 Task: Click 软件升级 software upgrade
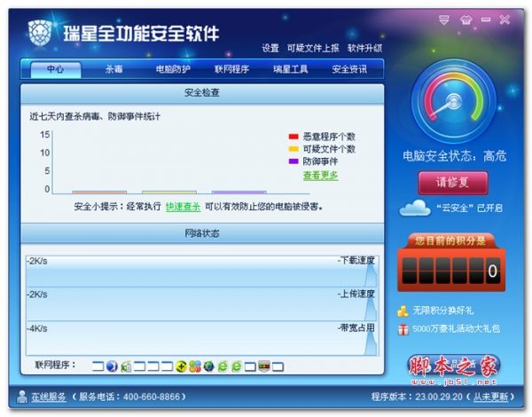pyautogui.click(x=364, y=48)
